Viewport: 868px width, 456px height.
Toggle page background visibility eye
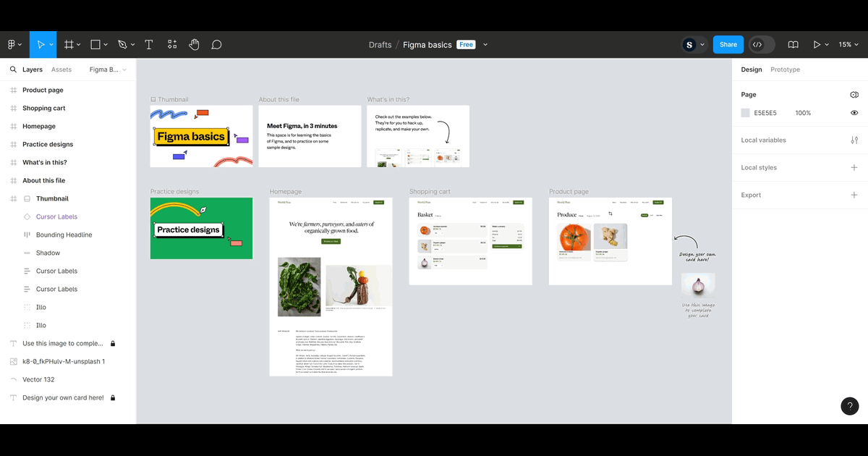coord(854,113)
